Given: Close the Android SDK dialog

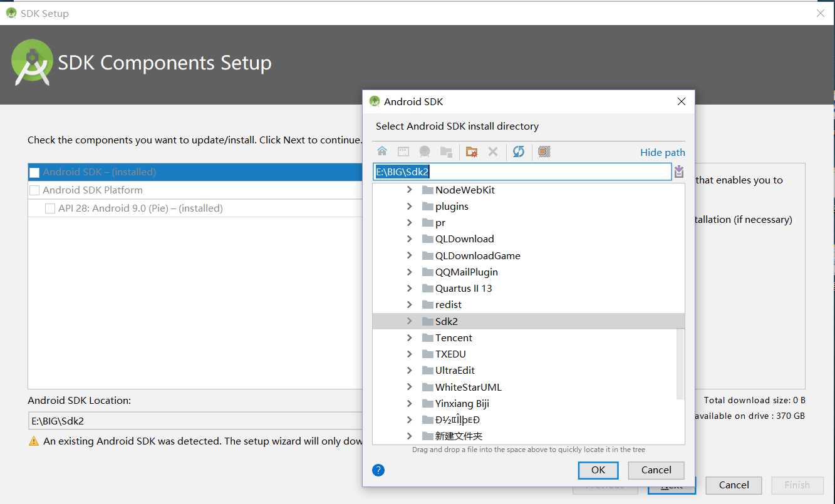Looking at the screenshot, I should 682,101.
